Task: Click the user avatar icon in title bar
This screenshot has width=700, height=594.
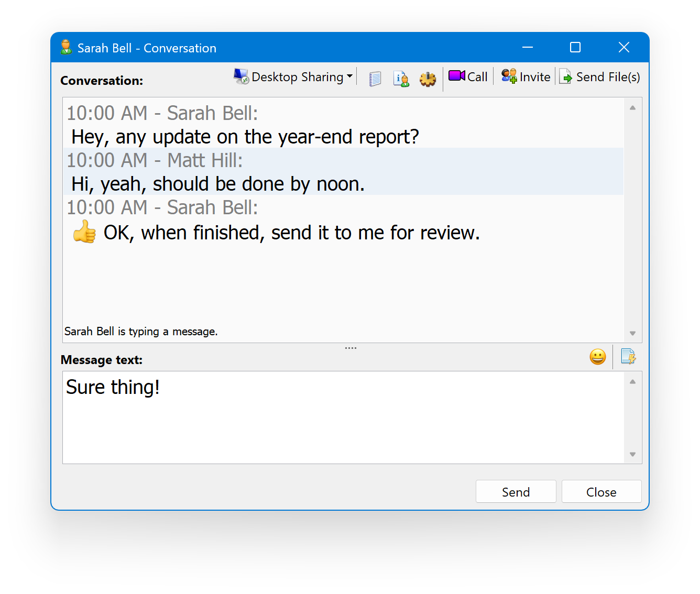Action: [66, 47]
